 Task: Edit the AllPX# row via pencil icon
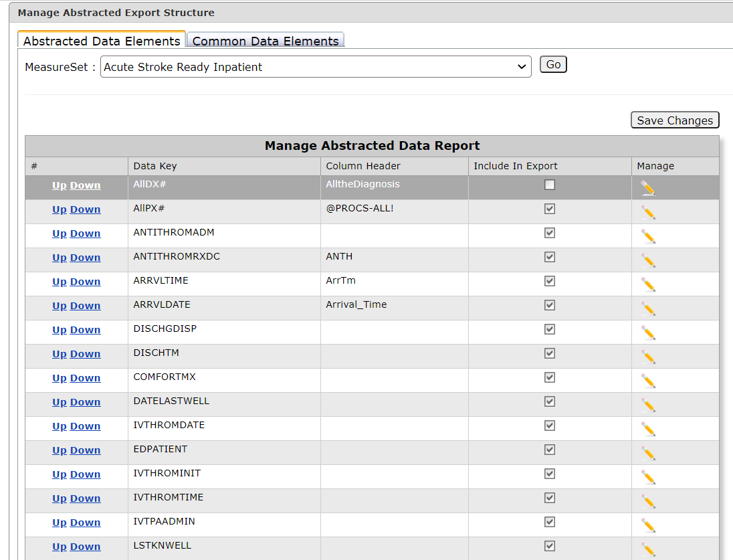click(x=647, y=212)
